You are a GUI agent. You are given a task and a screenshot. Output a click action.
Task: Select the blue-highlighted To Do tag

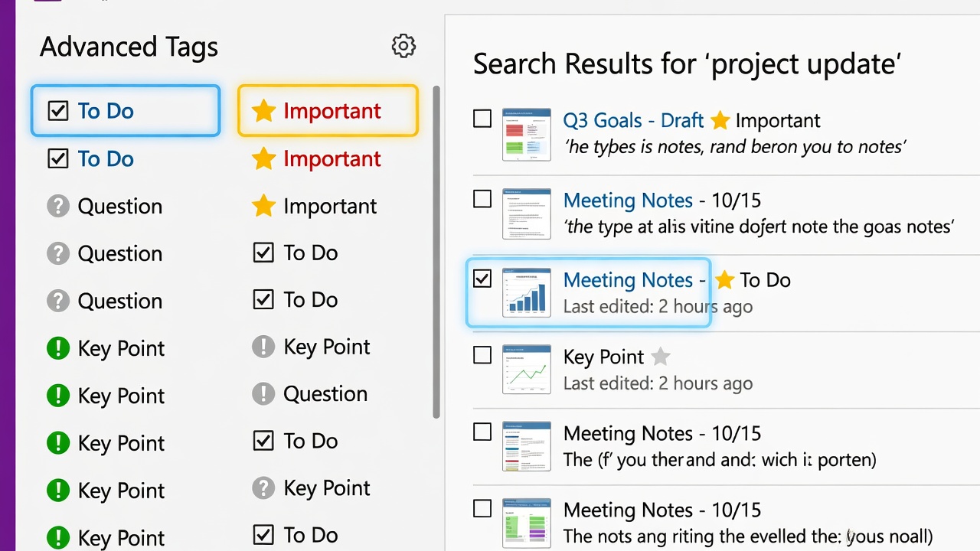click(x=126, y=111)
